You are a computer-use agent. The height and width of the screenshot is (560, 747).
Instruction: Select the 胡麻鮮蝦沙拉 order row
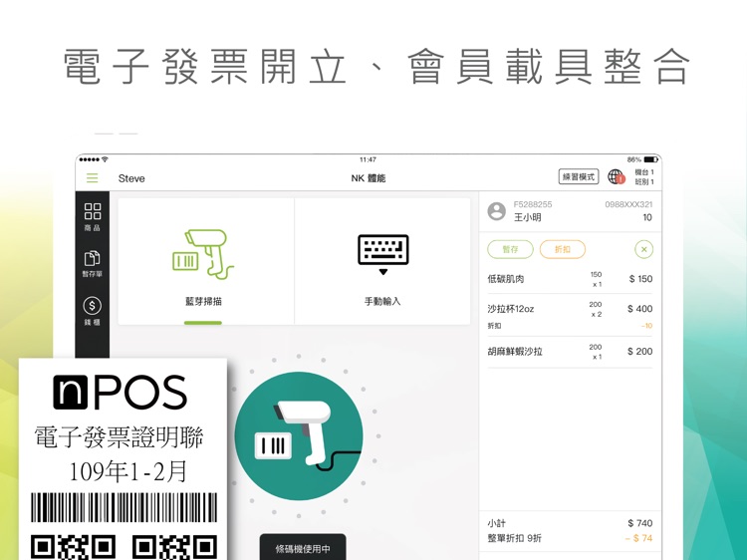[x=570, y=352]
